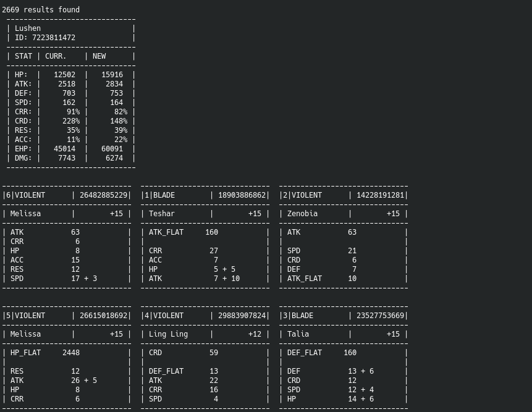
Task: Select HP_FLAT 2448 main stat
Action: pos(44,353)
